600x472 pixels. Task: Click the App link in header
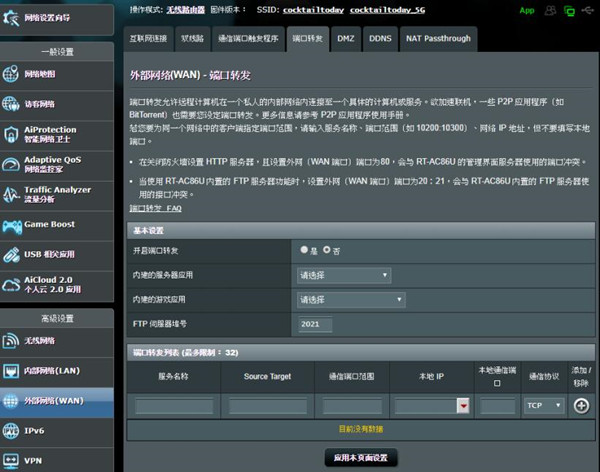(527, 11)
